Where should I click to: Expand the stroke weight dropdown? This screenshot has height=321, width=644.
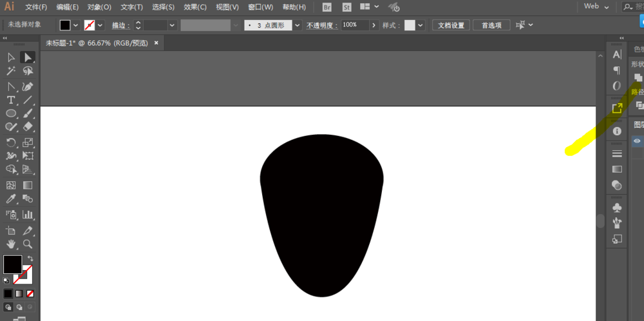pos(172,25)
